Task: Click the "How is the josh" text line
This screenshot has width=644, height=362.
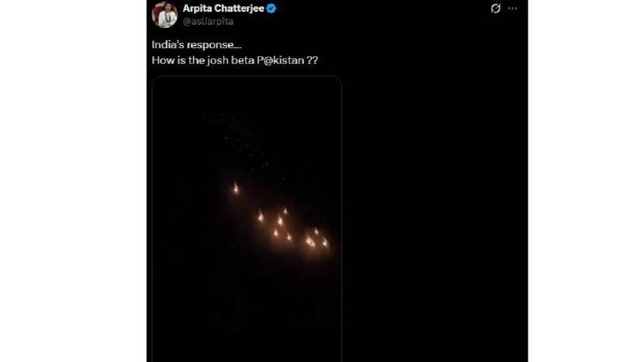Action: tap(235, 59)
